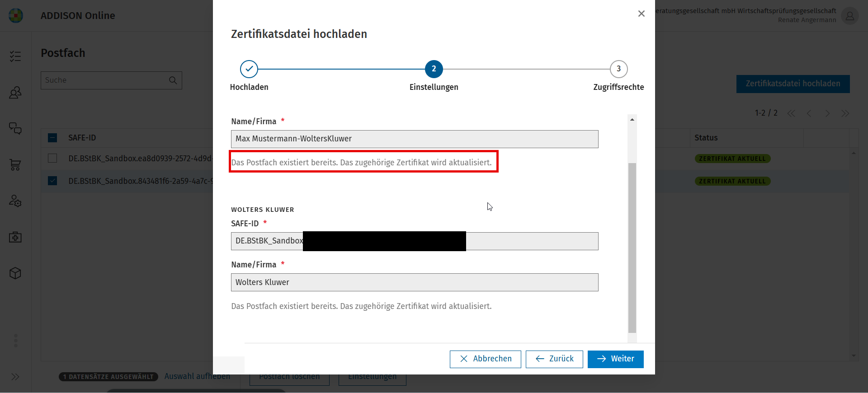Toggle the select-all SAFE-ID header checkbox
Screen dimensions: 868x393
[52, 138]
